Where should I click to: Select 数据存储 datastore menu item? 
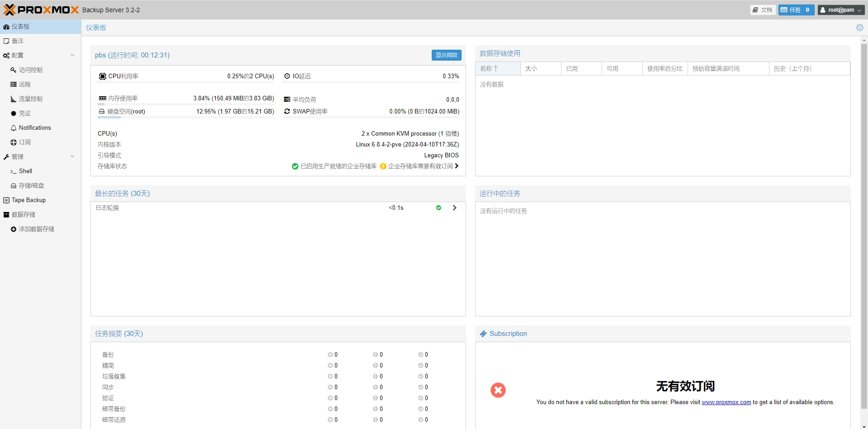tap(23, 215)
